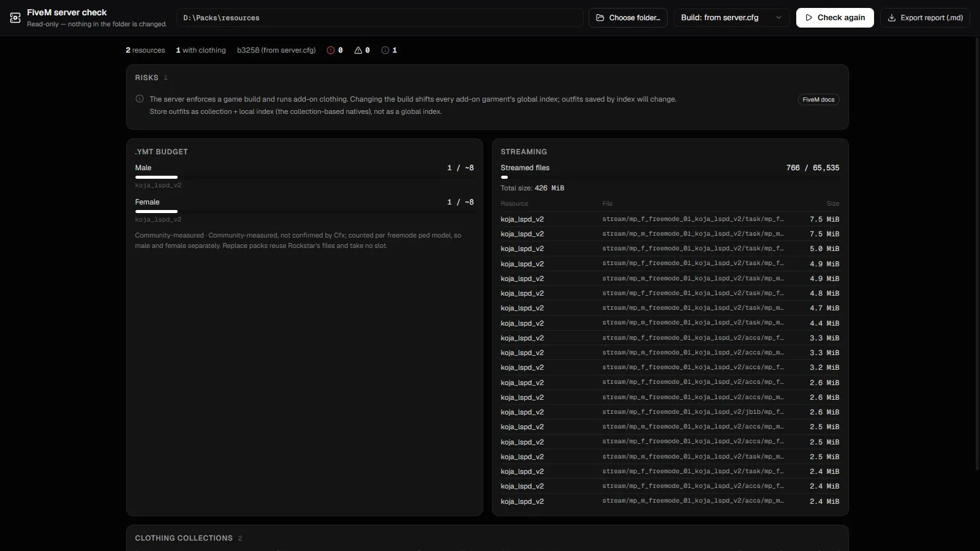
Task: Click the '4.4 MiB' size cell
Action: [x=824, y=323]
